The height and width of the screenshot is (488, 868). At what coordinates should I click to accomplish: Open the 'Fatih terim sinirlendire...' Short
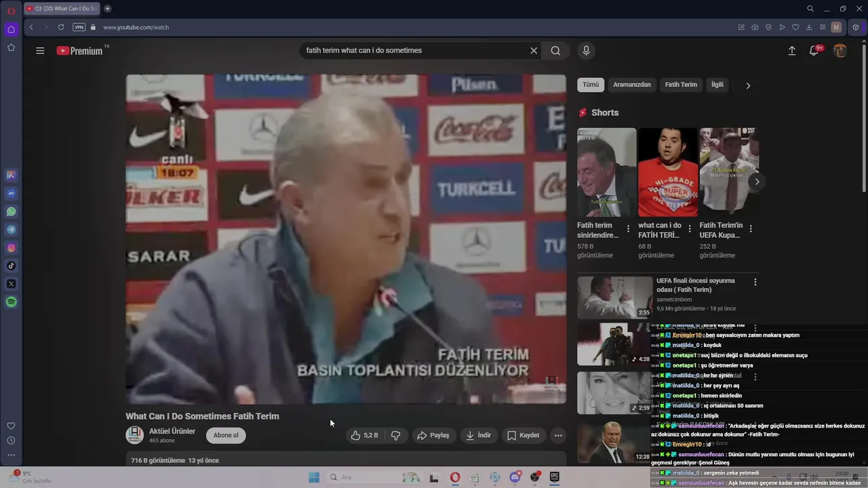(607, 172)
